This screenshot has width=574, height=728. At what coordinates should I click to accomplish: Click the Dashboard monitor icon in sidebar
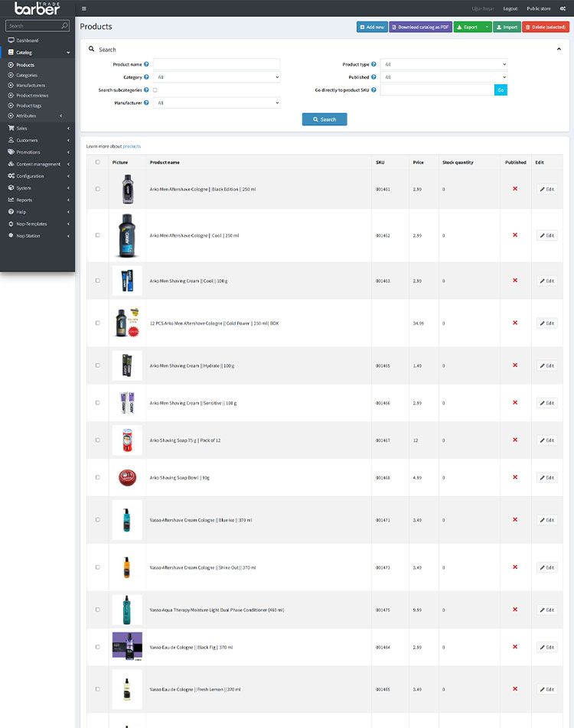11,40
